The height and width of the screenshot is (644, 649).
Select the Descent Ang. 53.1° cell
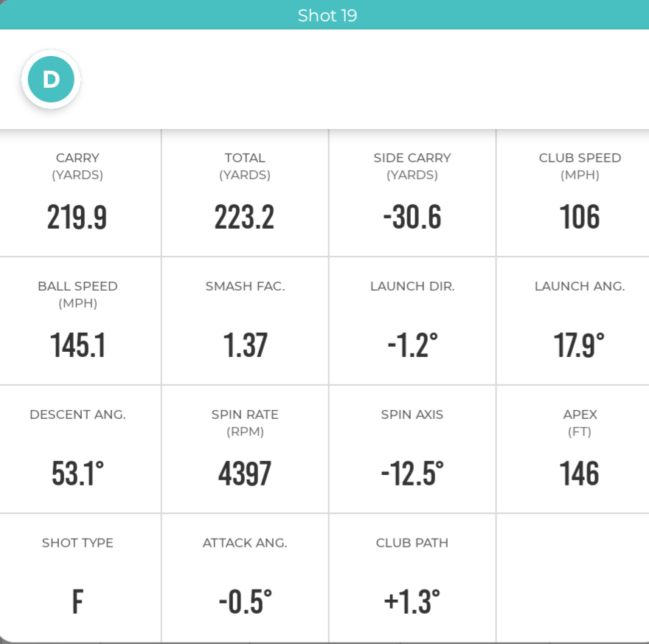pyautogui.click(x=80, y=449)
